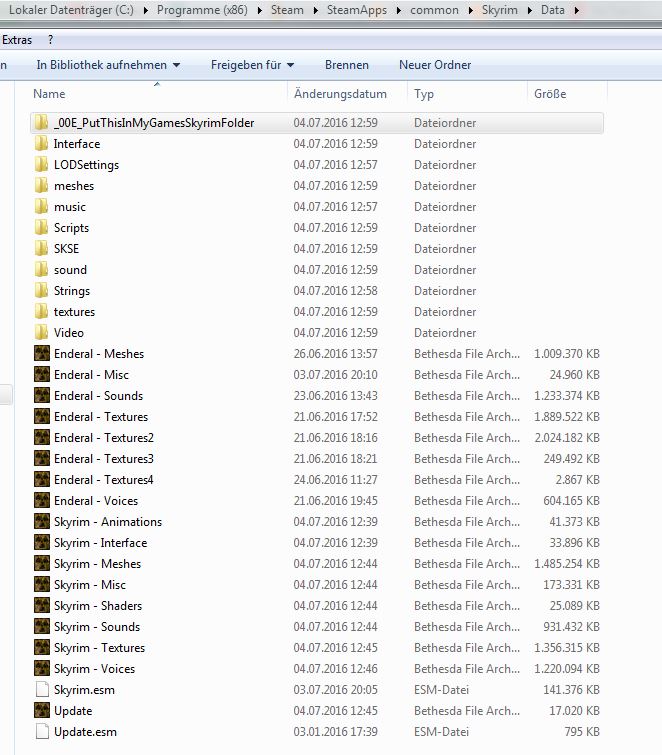This screenshot has height=755, width=662.
Task: Create a folder with Neuer Ordner
Action: pyautogui.click(x=435, y=65)
